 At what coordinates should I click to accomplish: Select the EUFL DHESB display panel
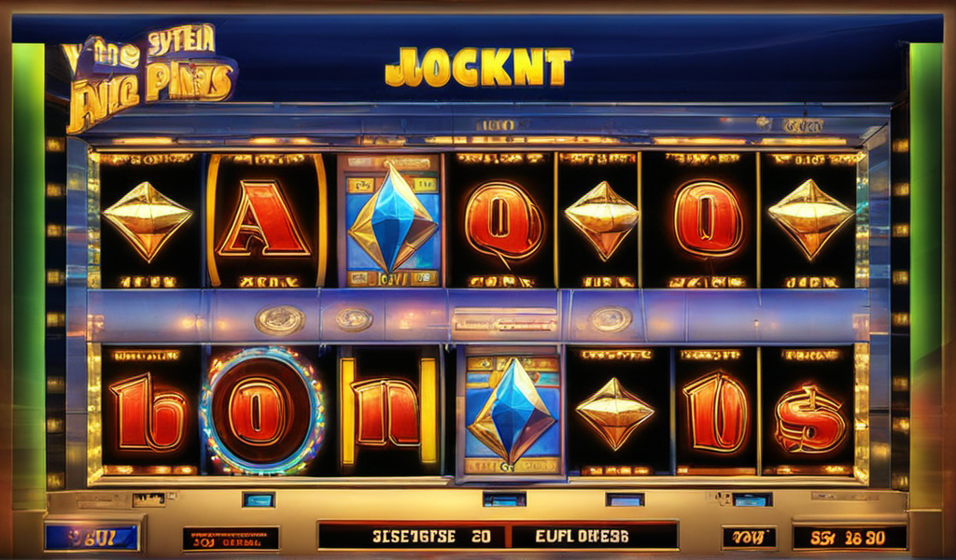tap(594, 537)
